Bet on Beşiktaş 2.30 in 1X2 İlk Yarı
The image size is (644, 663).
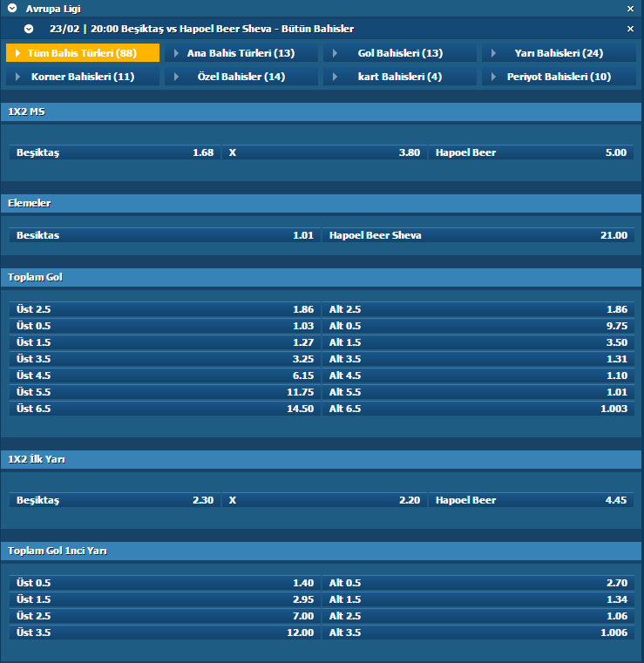tap(115, 500)
